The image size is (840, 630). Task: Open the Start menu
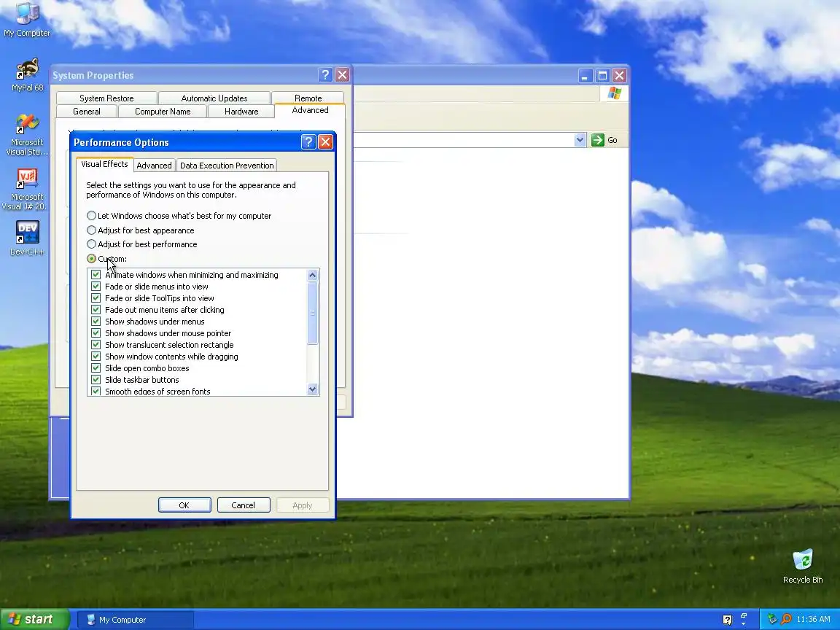pos(35,619)
